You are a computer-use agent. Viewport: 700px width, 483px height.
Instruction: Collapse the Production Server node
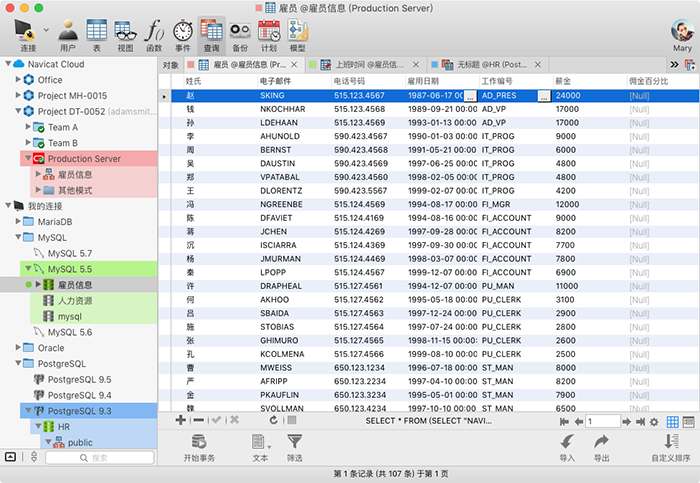pos(28,158)
